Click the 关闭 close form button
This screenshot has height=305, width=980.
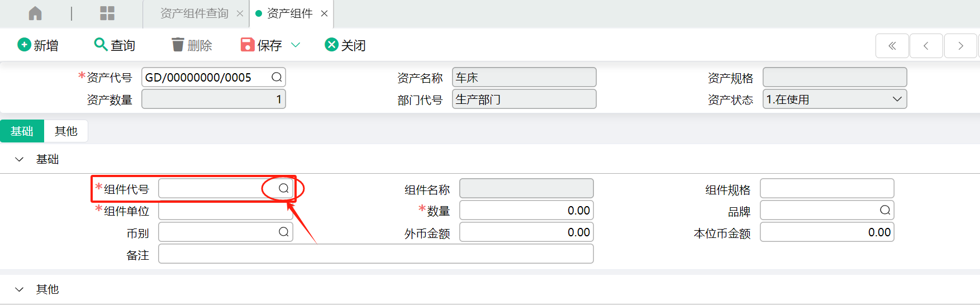pos(345,45)
